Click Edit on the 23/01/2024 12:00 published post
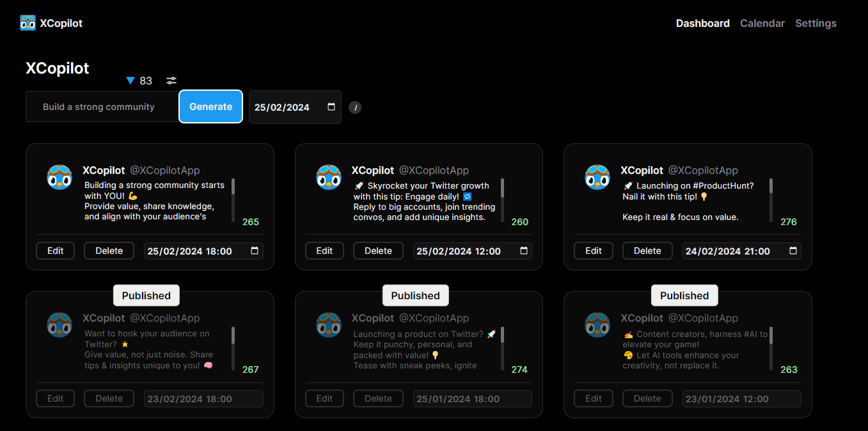The height and width of the screenshot is (431, 868). click(x=594, y=398)
